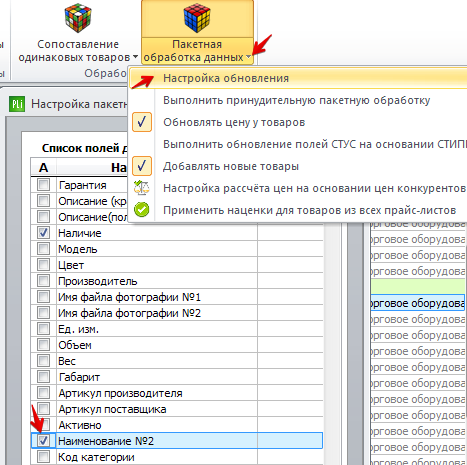Click the Сопоставление одинаковых товаров cube icon
467x465 pixels.
click(78, 18)
